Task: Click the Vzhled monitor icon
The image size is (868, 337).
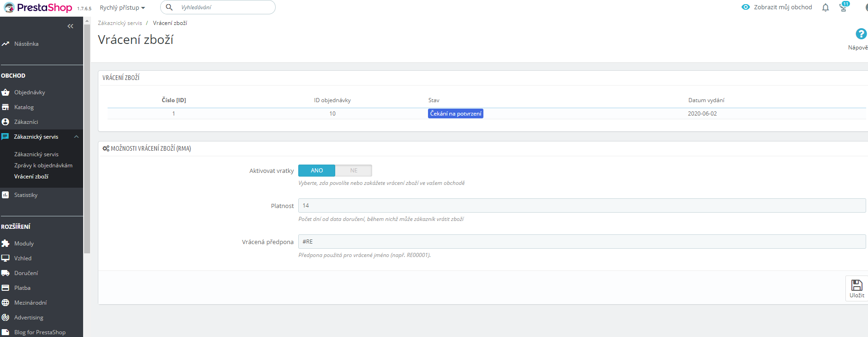Action: click(6, 258)
